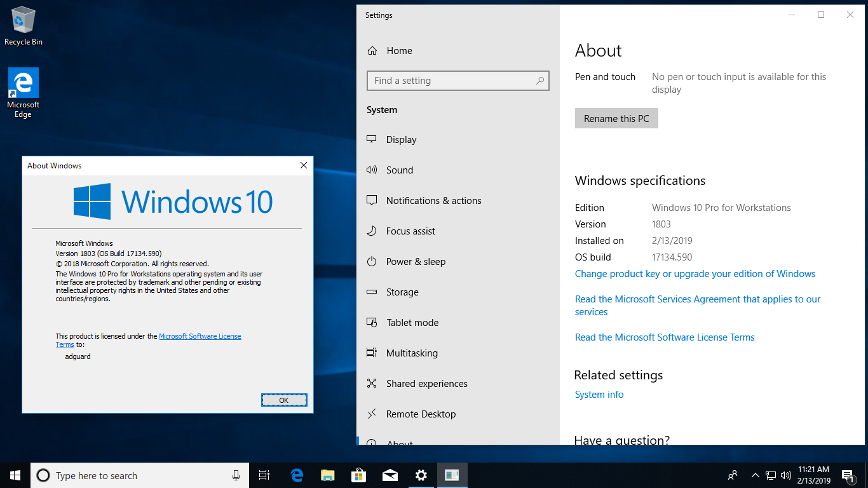Image resolution: width=868 pixels, height=488 pixels.
Task: Select the Storage drive icon in sidebar
Action: pyautogui.click(x=372, y=292)
